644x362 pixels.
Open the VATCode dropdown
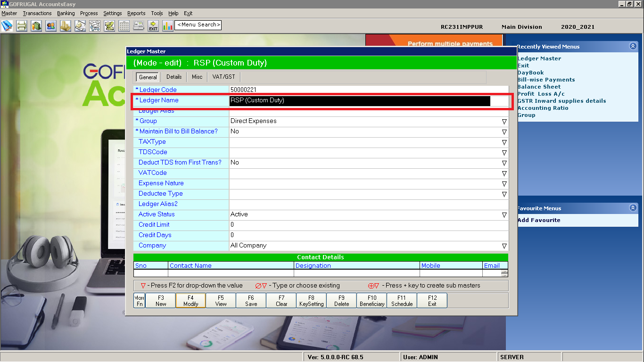click(504, 173)
